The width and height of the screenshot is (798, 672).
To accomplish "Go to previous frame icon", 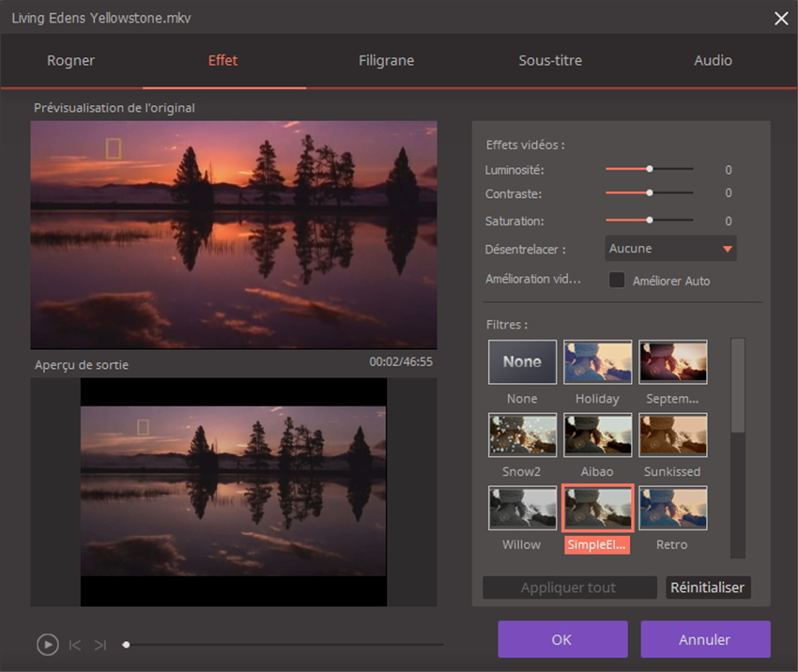I will click(x=75, y=645).
